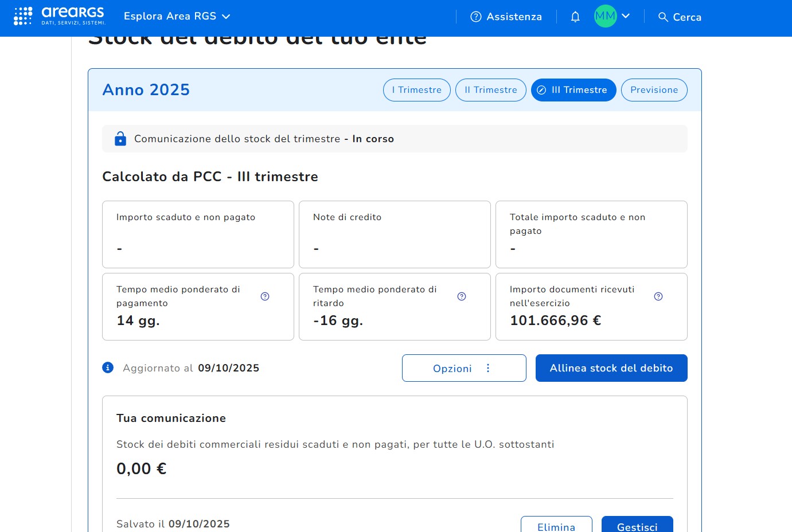Click the search magnifier icon
Screen dimensions: 792x532
point(663,17)
